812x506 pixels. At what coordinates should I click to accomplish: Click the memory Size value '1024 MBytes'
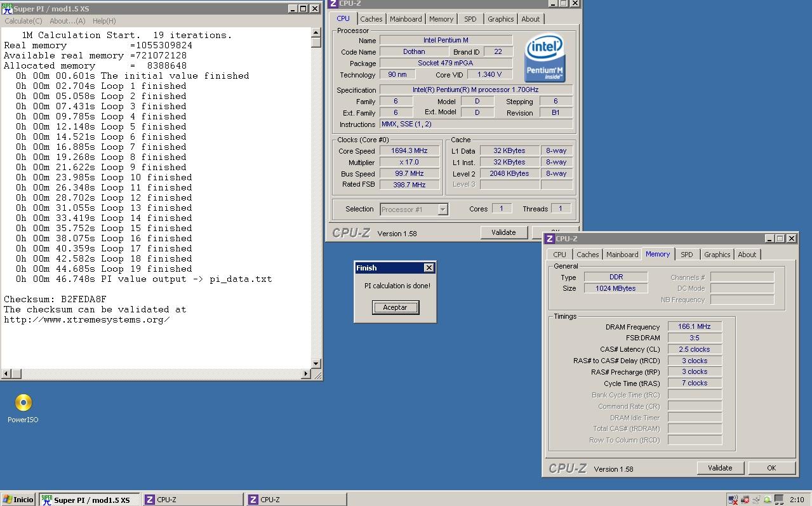click(x=616, y=288)
